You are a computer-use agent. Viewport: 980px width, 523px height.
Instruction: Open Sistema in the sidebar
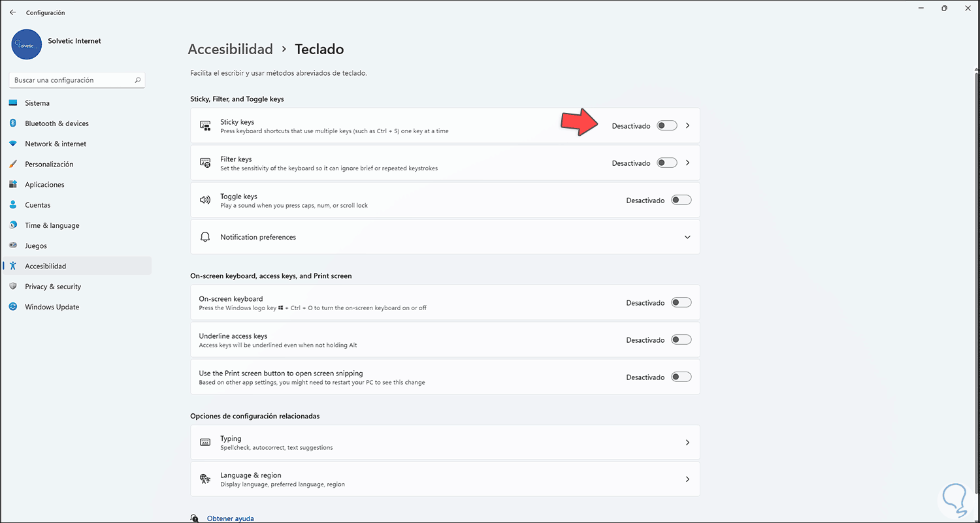pyautogui.click(x=37, y=103)
